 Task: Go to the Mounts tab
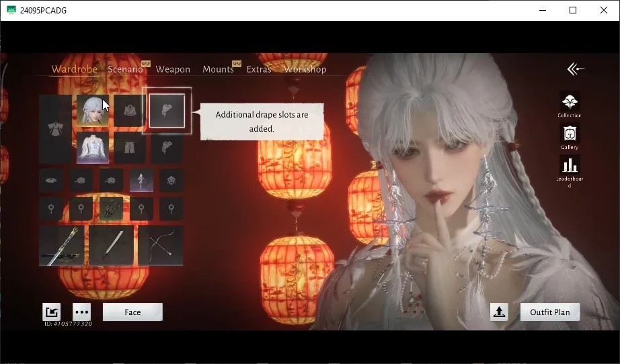pos(218,69)
